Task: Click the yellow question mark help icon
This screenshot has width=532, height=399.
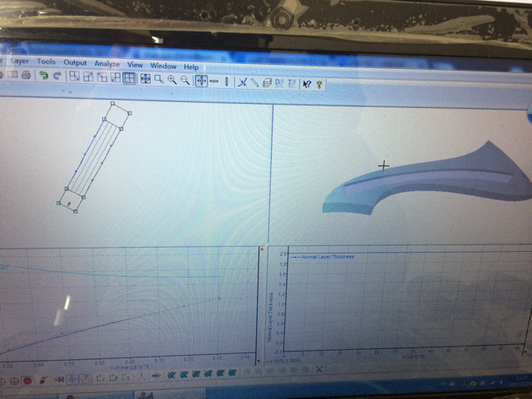Action: (319, 85)
